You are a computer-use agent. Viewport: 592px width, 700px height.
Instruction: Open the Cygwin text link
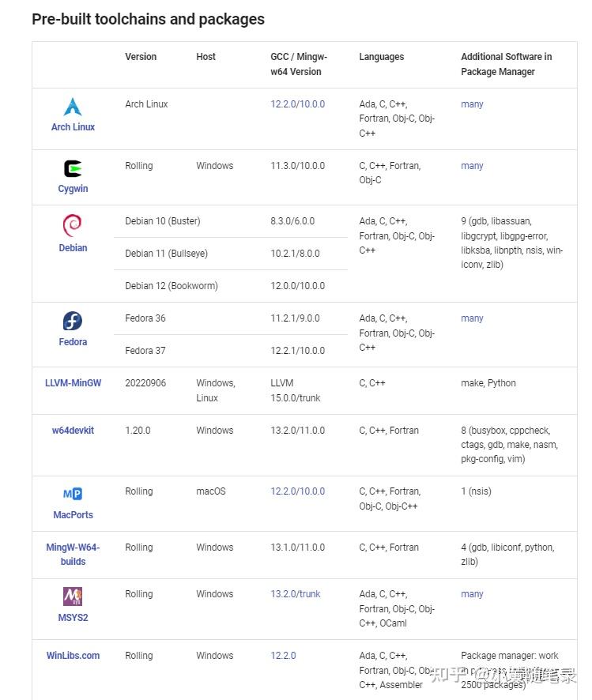click(x=73, y=188)
